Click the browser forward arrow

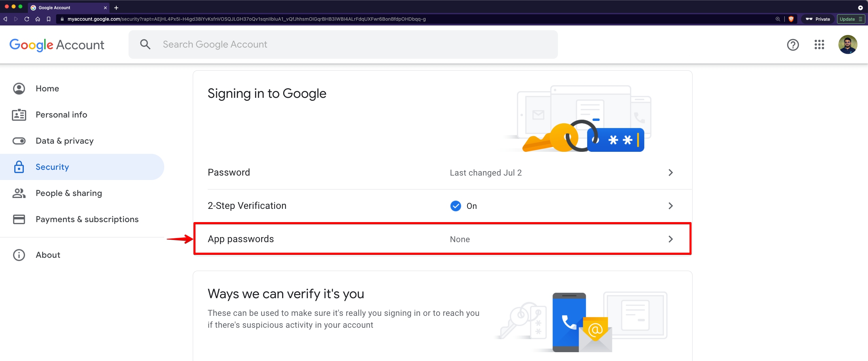coord(16,19)
